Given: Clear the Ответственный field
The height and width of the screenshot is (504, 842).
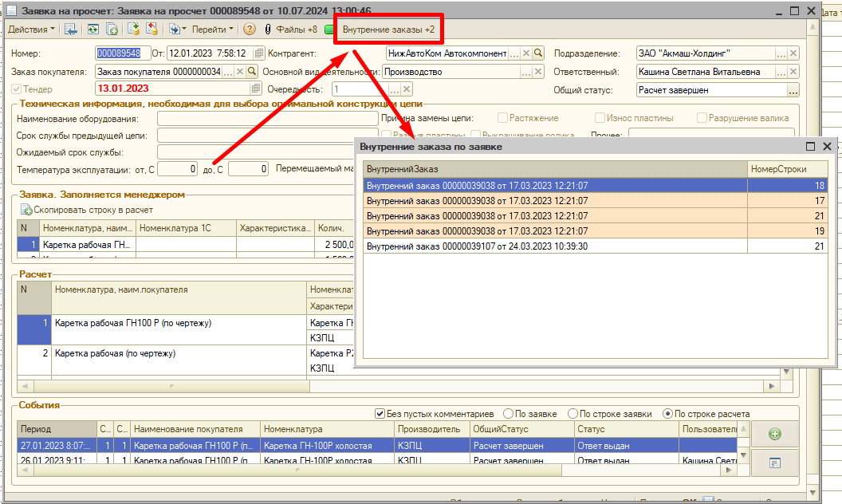Looking at the screenshot, I should coord(793,72).
